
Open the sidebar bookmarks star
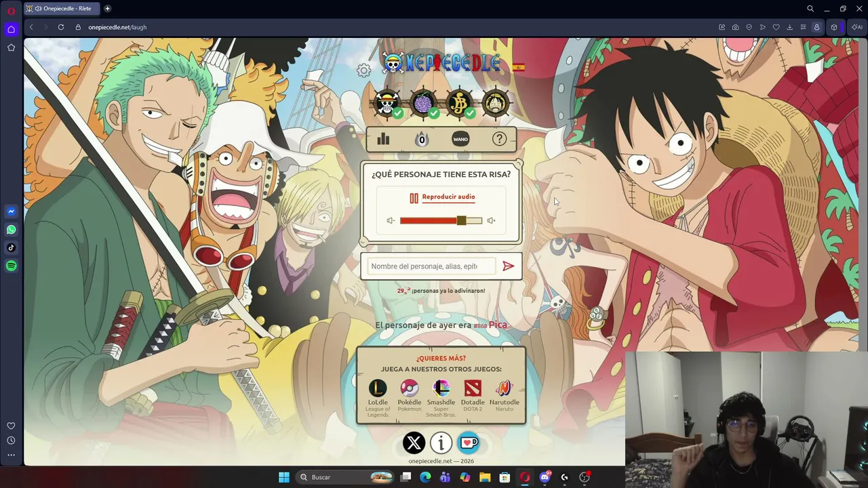[x=11, y=47]
